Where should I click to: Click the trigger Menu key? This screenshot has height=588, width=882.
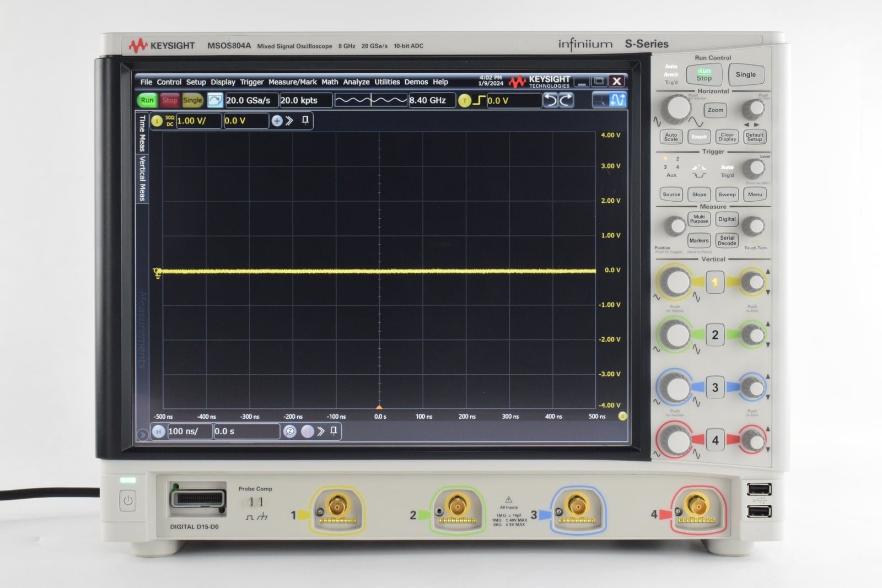(755, 195)
